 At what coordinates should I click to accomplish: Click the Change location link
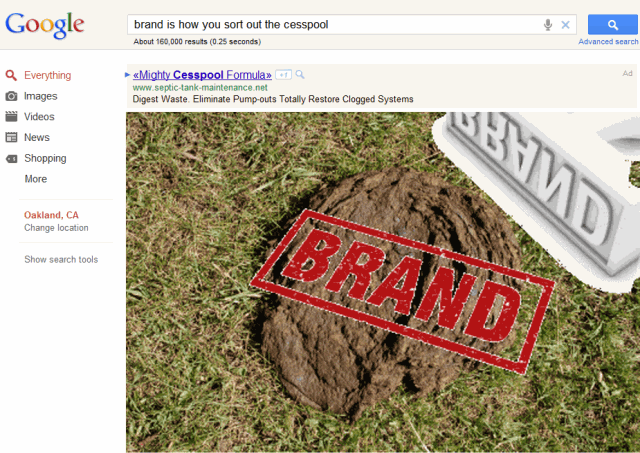tap(56, 228)
